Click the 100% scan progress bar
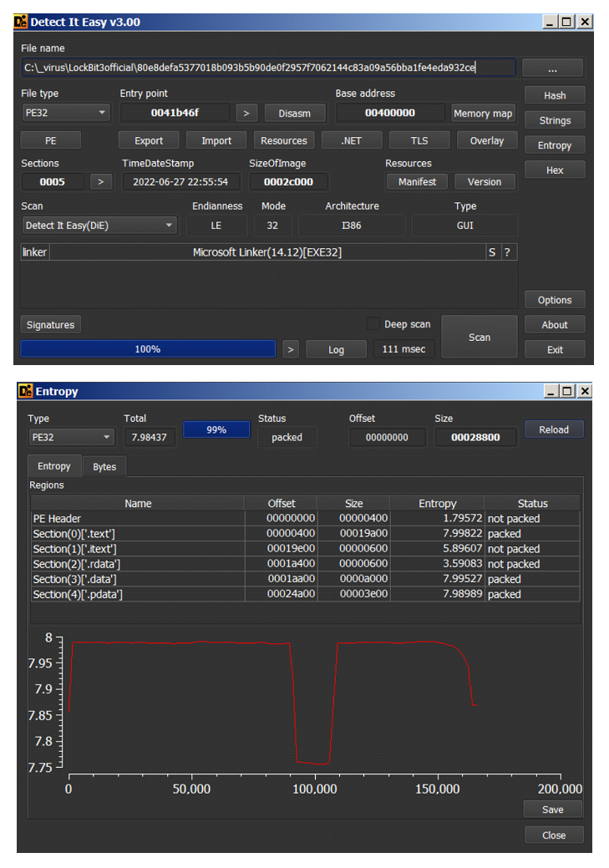This screenshot has height=868, width=609. (x=148, y=349)
